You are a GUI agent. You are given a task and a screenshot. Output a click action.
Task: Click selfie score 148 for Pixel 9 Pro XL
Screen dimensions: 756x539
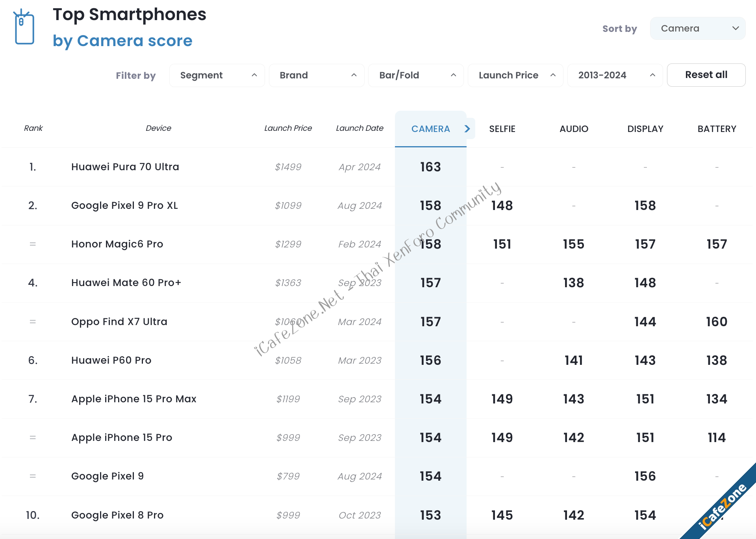click(502, 205)
